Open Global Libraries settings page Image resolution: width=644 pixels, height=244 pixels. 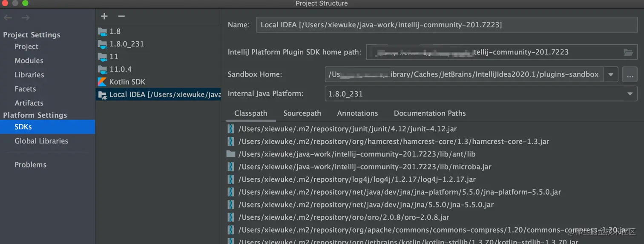pos(41,141)
